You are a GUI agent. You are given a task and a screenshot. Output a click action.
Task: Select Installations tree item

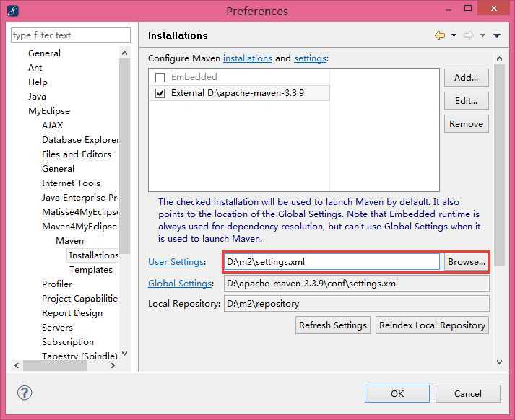[94, 255]
